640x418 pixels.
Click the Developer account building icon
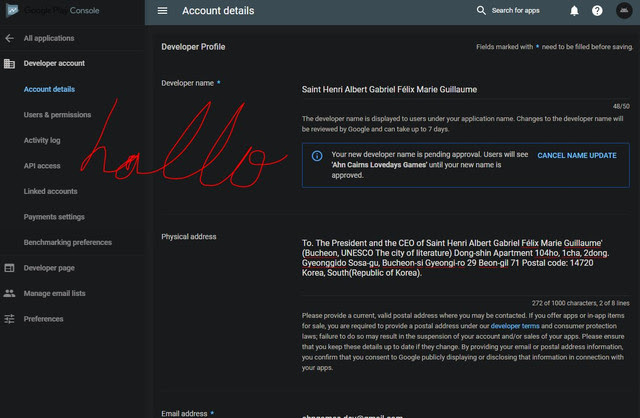[9, 63]
